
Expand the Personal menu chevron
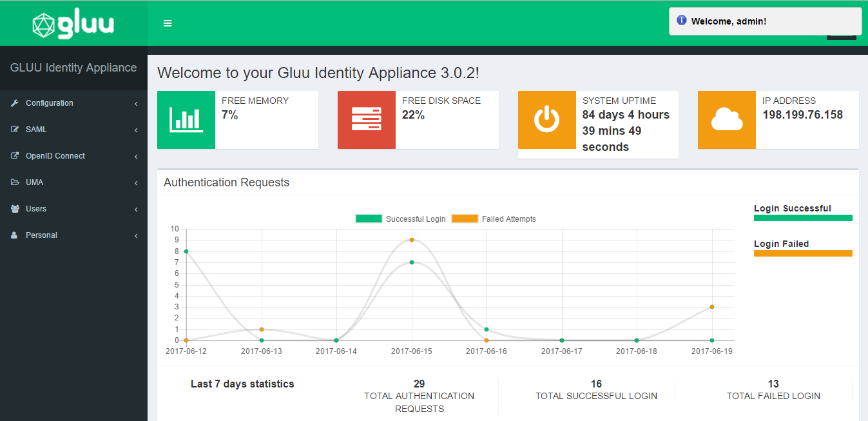click(x=136, y=236)
